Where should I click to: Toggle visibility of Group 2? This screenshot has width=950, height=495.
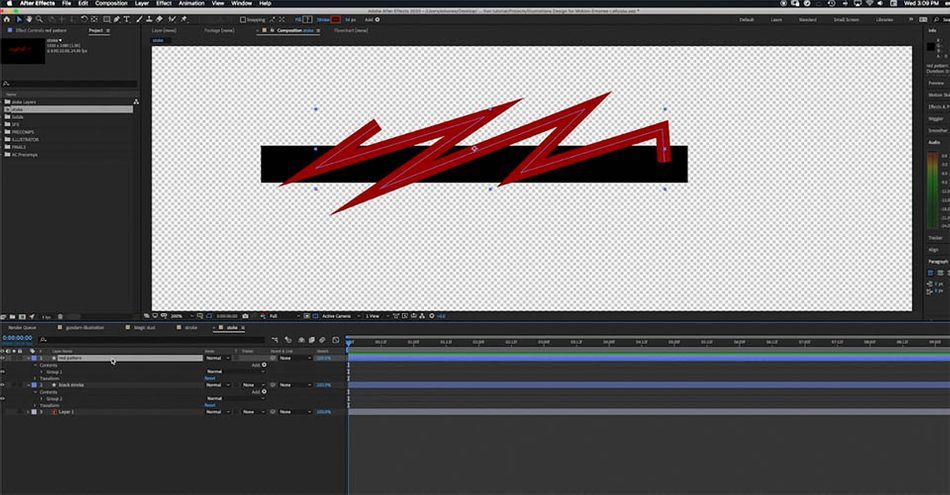2,398
